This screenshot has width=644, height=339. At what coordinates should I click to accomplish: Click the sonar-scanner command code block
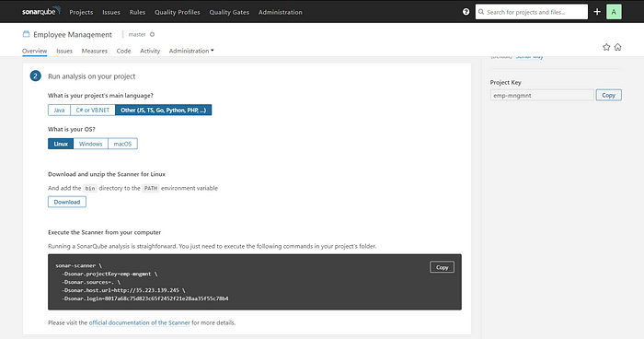coord(255,282)
